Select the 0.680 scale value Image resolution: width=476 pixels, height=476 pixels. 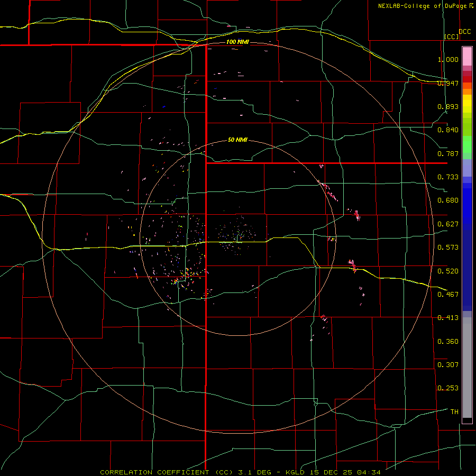coord(448,200)
